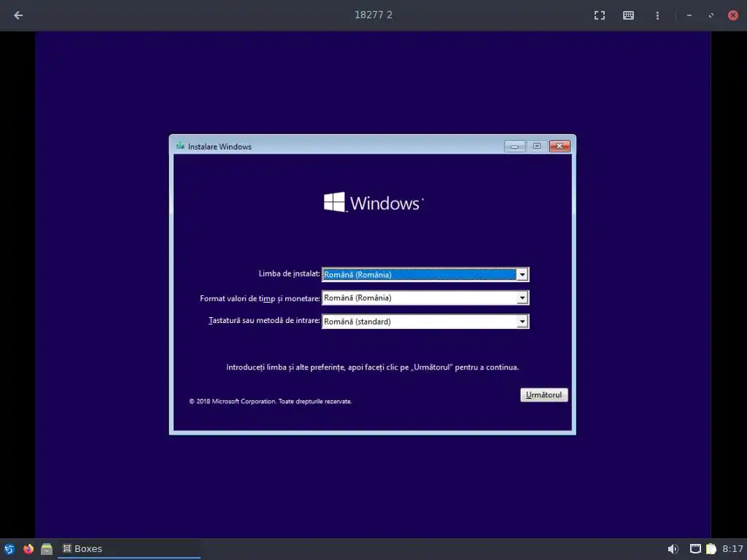747x560 pixels.
Task: Open the display icon in tray
Action: [x=695, y=549]
